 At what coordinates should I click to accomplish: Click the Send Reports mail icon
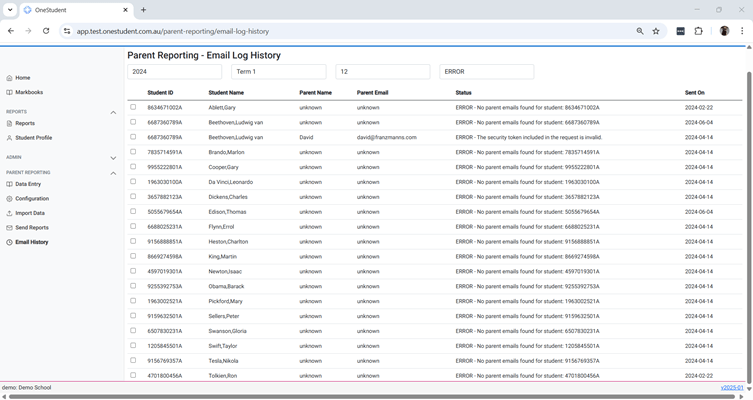9,228
